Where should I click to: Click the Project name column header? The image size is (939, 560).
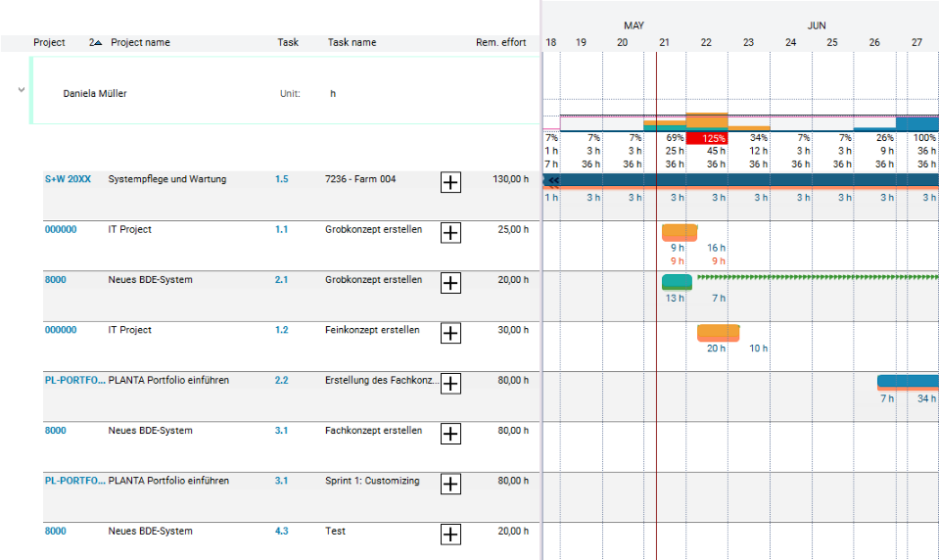click(x=140, y=43)
